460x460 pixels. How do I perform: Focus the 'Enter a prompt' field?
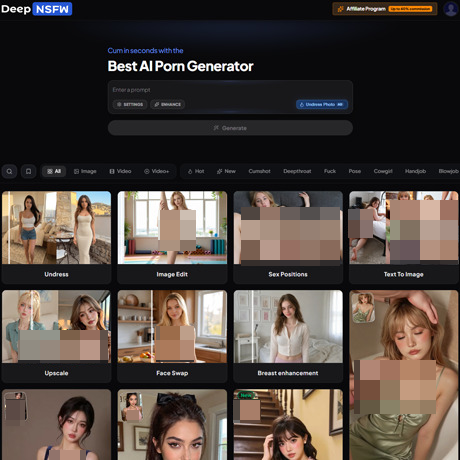click(230, 90)
